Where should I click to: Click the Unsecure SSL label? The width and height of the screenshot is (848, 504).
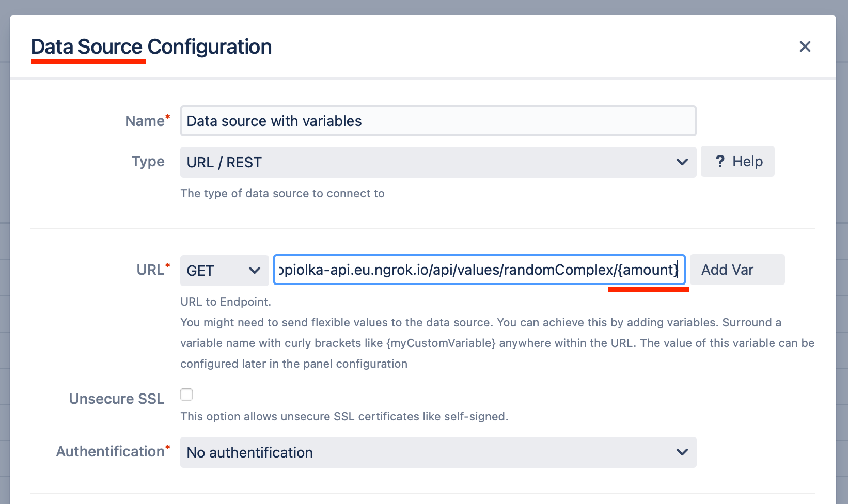117,399
